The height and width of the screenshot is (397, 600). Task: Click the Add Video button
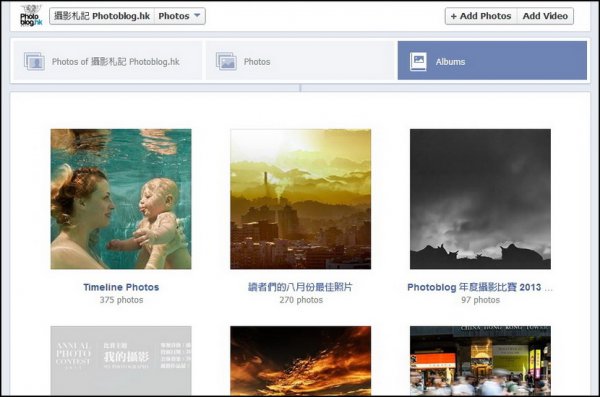pos(545,16)
